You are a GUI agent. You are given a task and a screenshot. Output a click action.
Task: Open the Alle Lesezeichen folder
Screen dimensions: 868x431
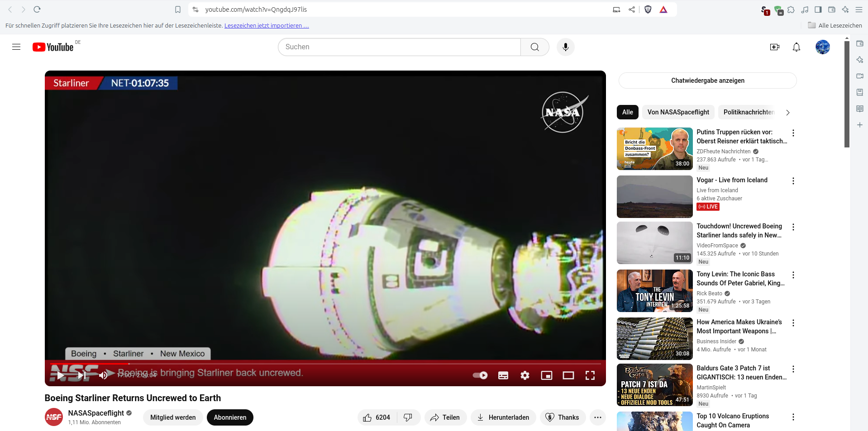pyautogui.click(x=835, y=25)
